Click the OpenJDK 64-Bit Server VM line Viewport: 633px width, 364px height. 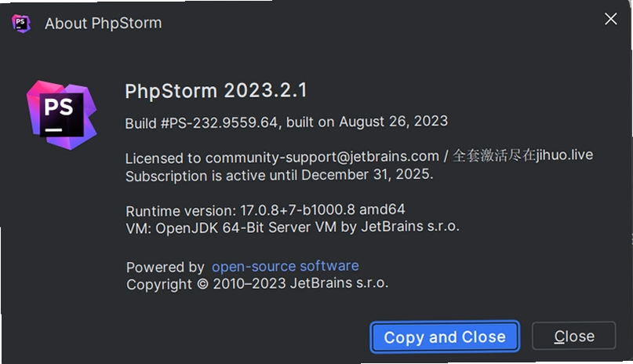pyautogui.click(x=293, y=227)
